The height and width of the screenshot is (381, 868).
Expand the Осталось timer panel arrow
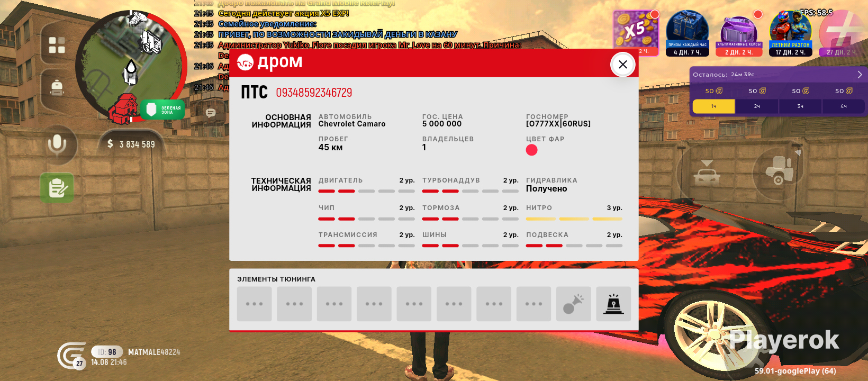click(860, 75)
